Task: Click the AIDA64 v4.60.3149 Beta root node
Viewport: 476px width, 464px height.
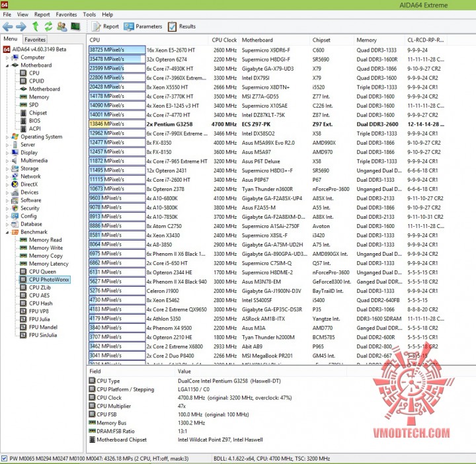Action: tap(35, 49)
